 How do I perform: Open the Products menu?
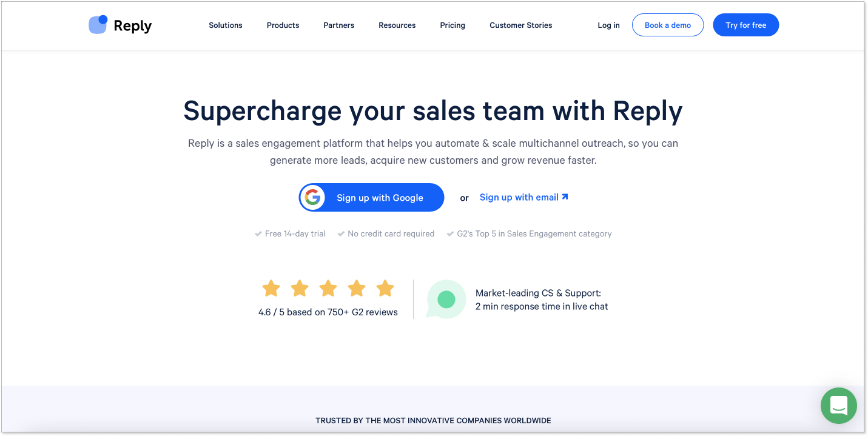click(x=283, y=25)
